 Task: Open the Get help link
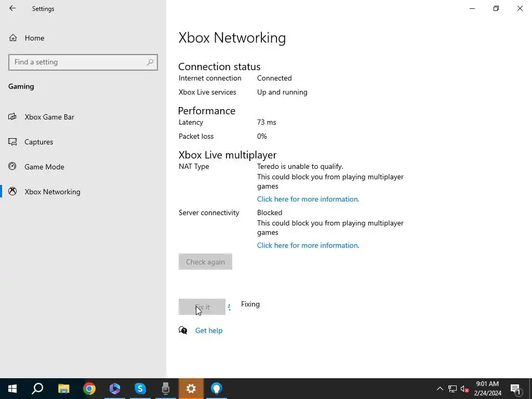click(209, 330)
